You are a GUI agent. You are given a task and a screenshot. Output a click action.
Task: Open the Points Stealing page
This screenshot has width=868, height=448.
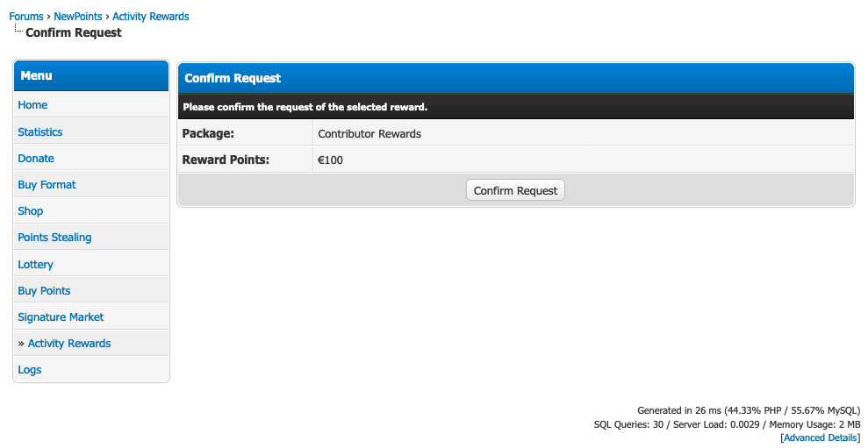tap(54, 238)
